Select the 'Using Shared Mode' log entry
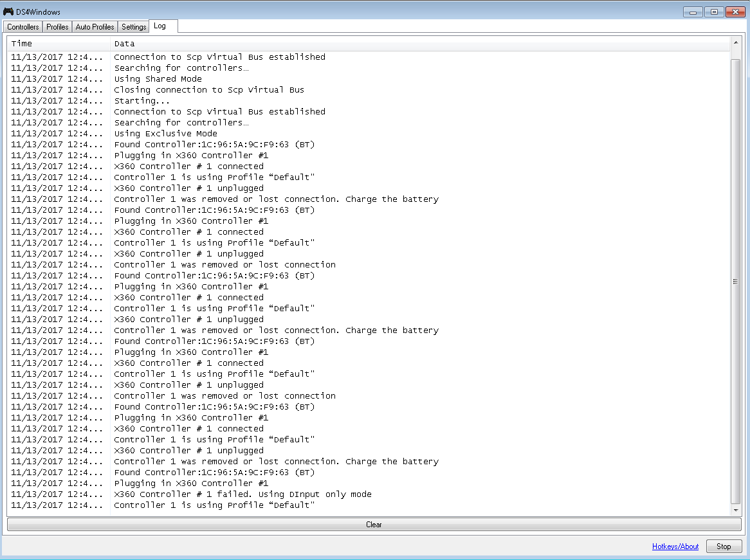Viewport: 750px width, 560px height. click(x=369, y=79)
